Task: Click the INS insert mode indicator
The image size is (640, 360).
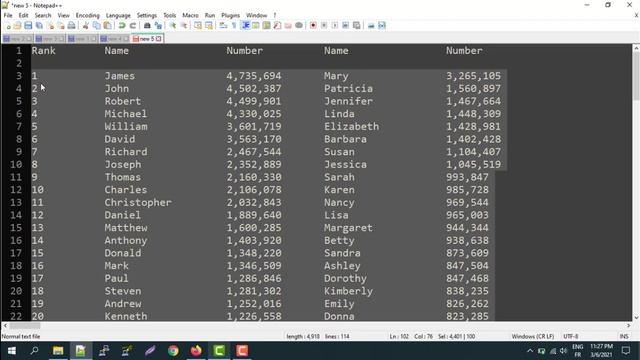Action: pyautogui.click(x=624, y=336)
